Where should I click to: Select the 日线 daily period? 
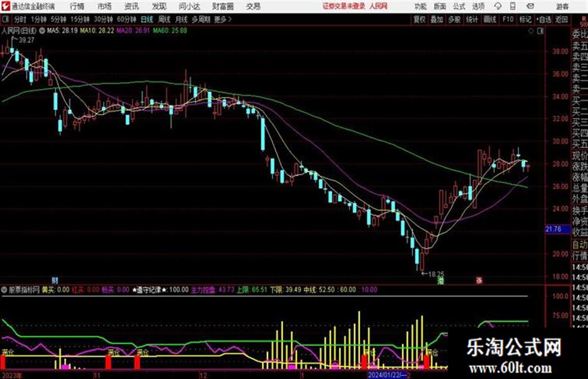(147, 19)
